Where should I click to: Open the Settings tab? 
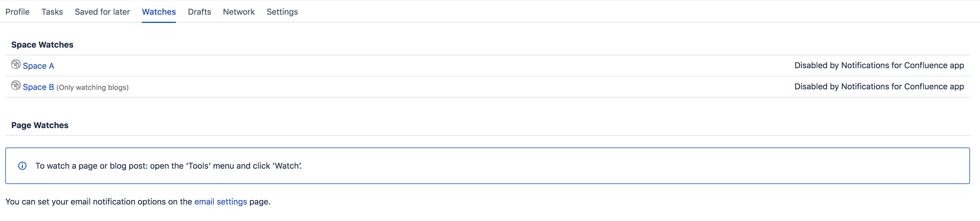tap(282, 12)
